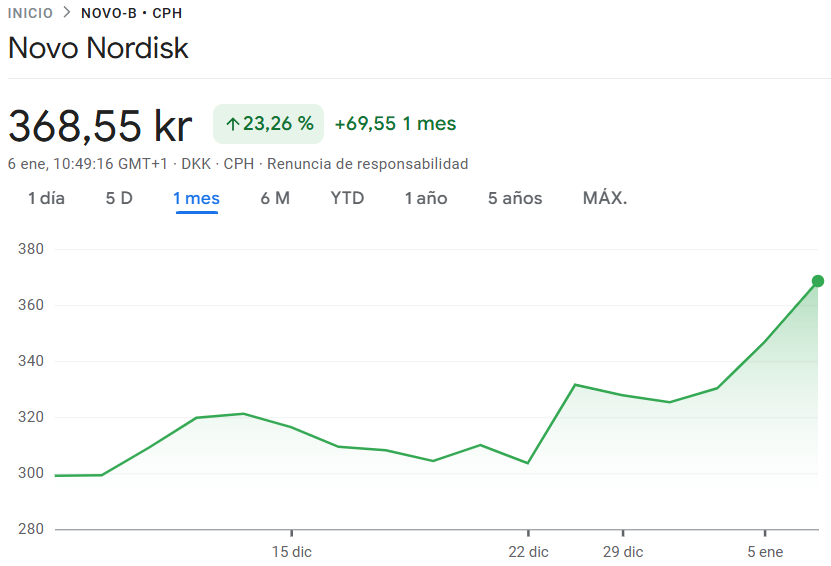Click the +69,55 1 mes change text
The width and height of the screenshot is (831, 566).
pos(395,124)
